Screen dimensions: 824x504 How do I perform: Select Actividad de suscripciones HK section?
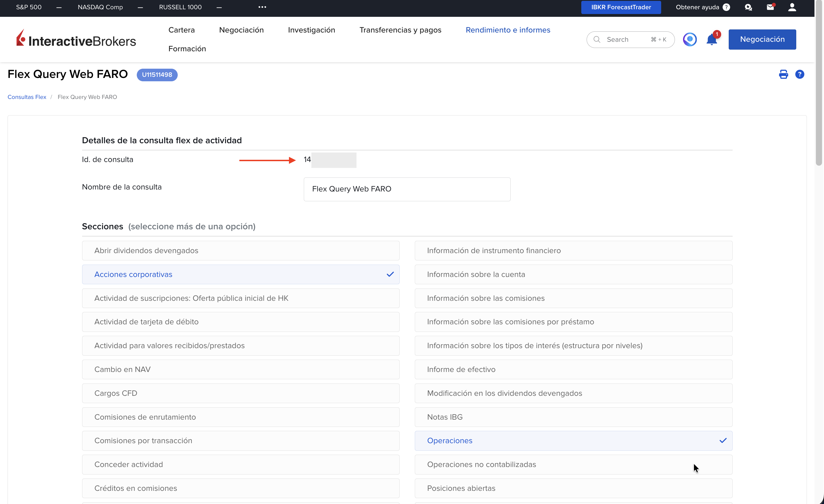241,298
